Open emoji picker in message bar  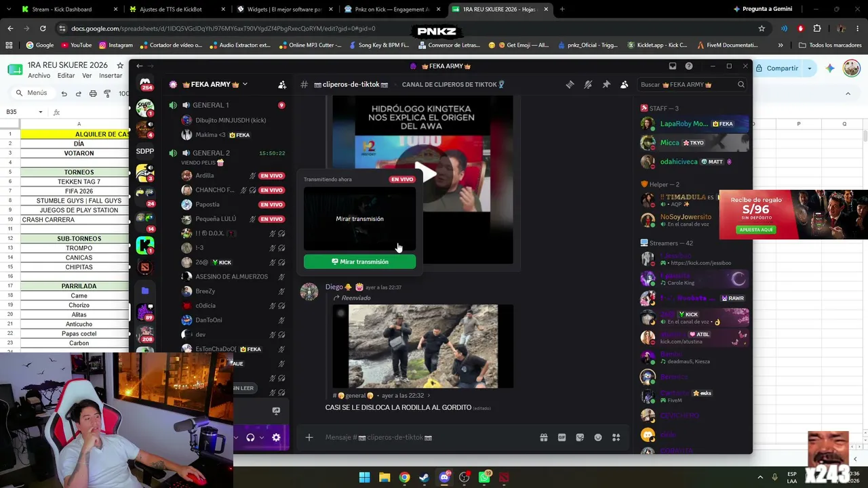(598, 438)
